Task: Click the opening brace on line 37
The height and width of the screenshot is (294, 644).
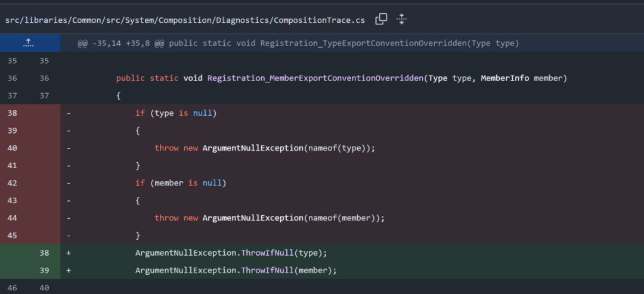Action: pyautogui.click(x=118, y=95)
